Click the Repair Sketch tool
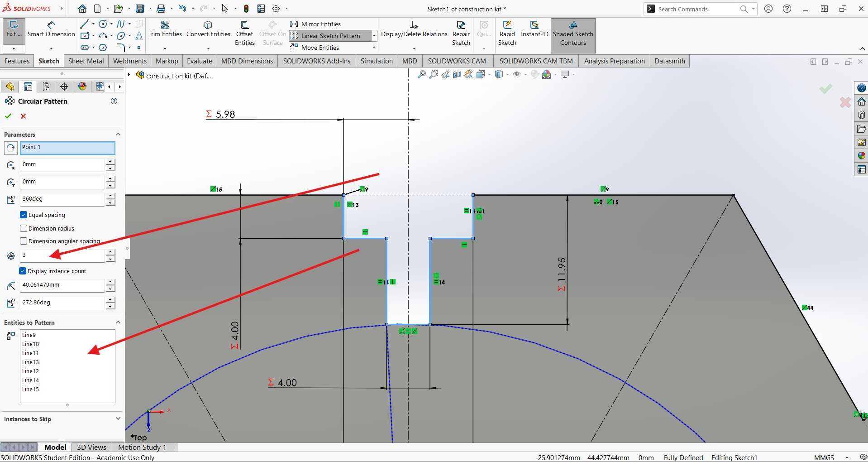 pyautogui.click(x=461, y=33)
